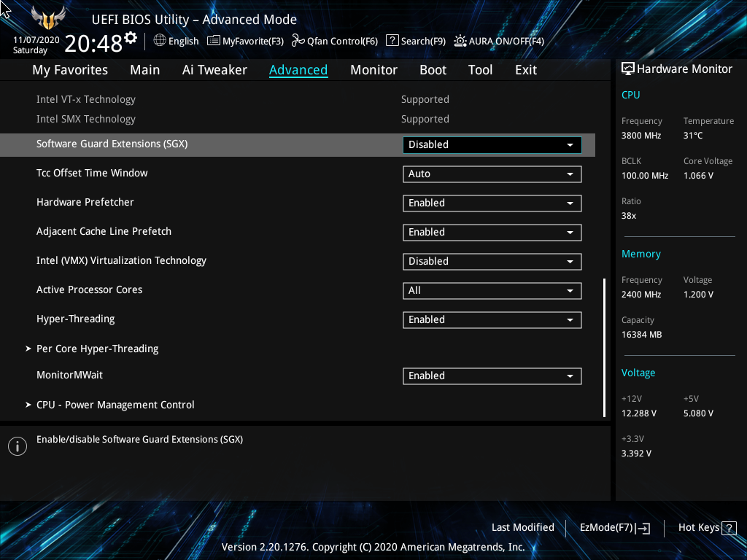The image size is (747, 560).
Task: Select MonitorMWait label
Action: (69, 375)
